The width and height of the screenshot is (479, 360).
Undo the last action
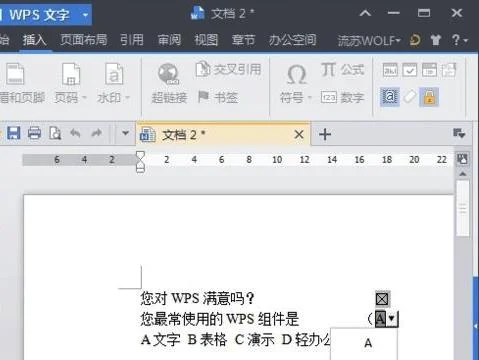point(75,134)
